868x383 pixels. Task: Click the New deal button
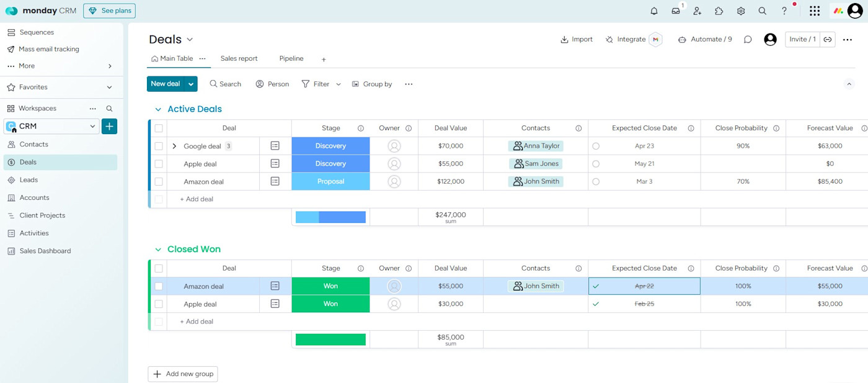tap(166, 84)
